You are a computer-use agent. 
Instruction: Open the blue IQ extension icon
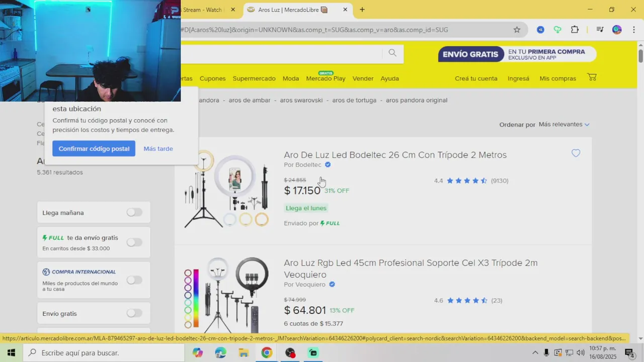click(540, 30)
